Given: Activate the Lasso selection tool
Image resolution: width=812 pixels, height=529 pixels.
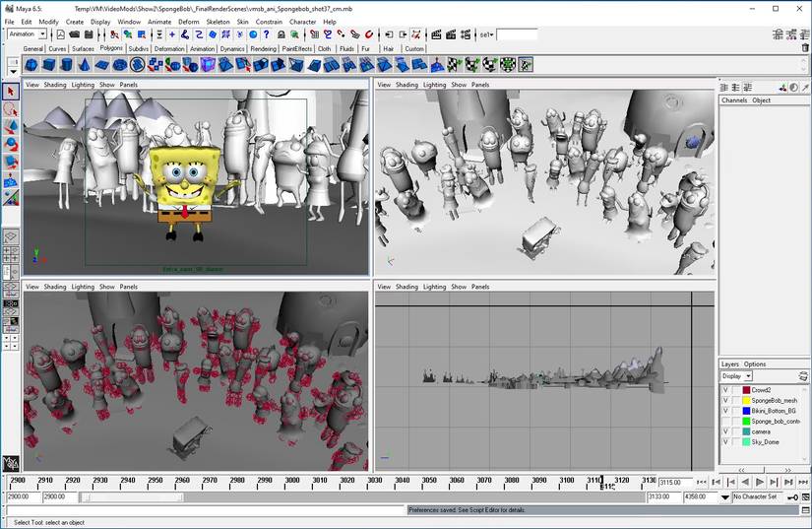Looking at the screenshot, I should point(11,110).
